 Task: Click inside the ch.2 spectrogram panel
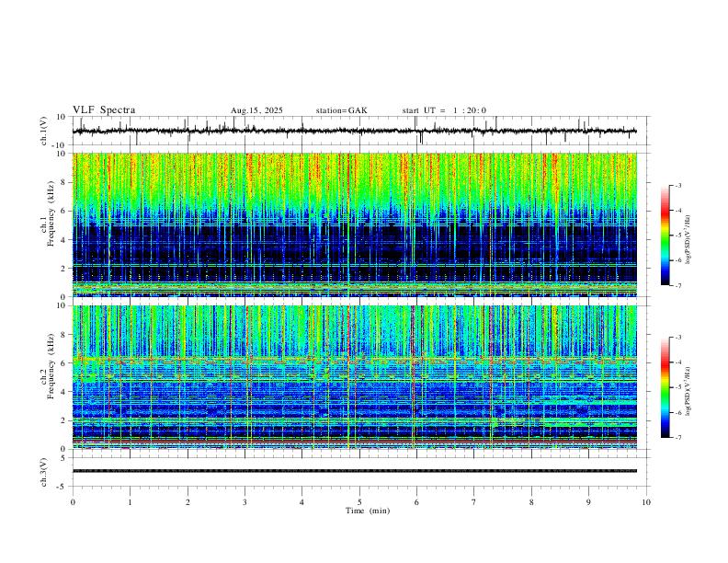click(354, 377)
